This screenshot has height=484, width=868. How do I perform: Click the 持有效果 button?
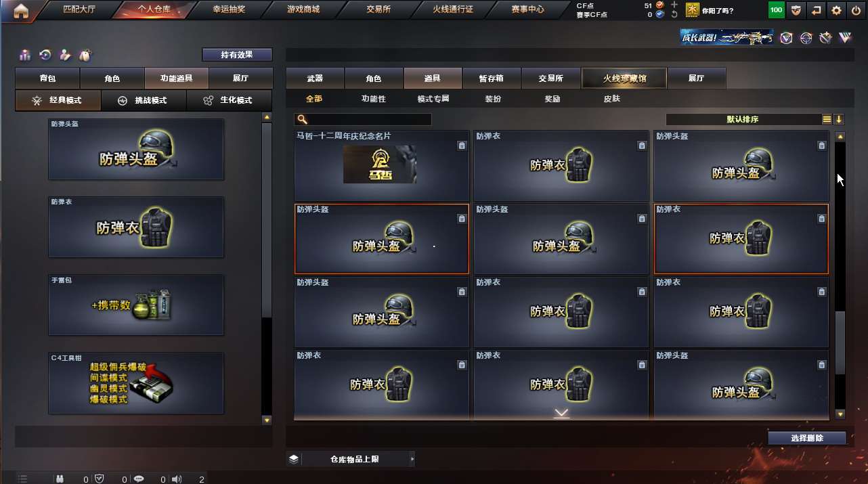pyautogui.click(x=237, y=55)
